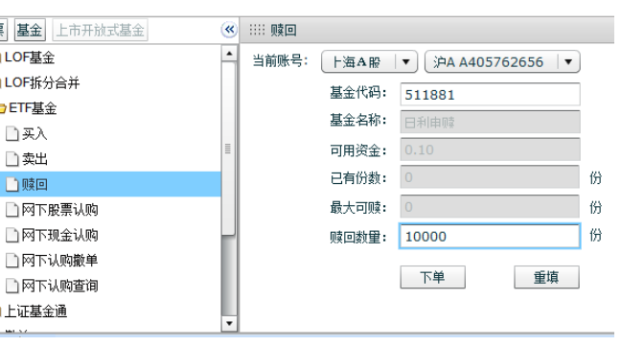Submit order with 下单 button
644x346 pixels.
[432, 277]
